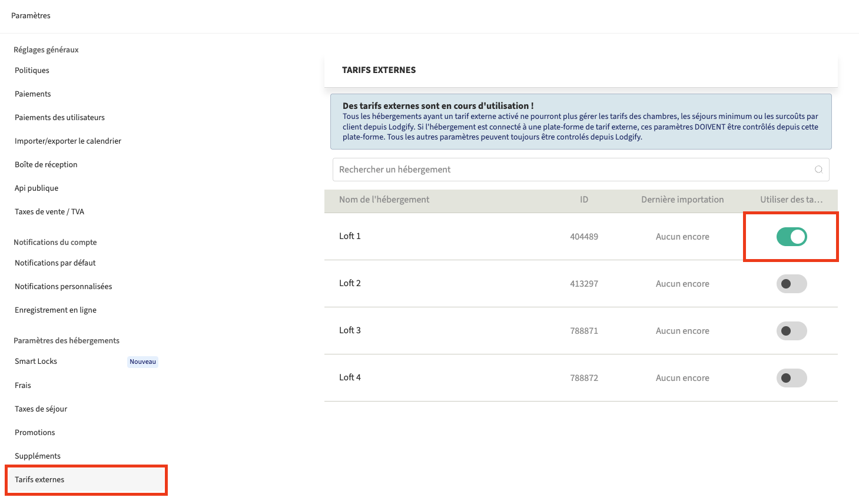The width and height of the screenshot is (859, 504).
Task: Enable external rates toggle for Loft 2
Action: (791, 284)
